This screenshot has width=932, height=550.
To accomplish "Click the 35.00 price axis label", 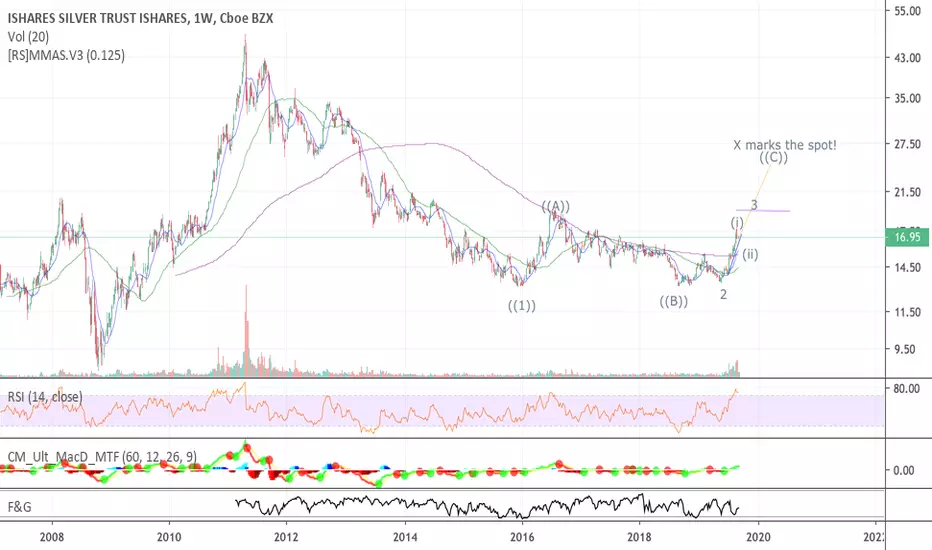I will coord(907,99).
